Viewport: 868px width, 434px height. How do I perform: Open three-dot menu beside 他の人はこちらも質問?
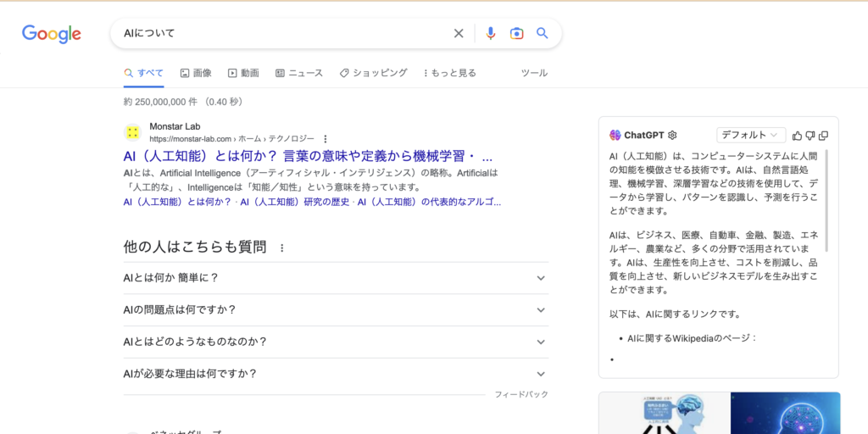pos(281,248)
